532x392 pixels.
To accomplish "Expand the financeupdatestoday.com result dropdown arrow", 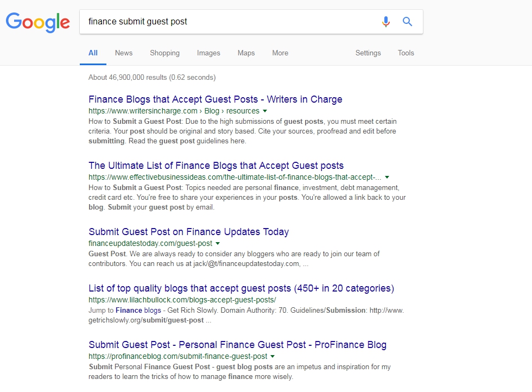I will 218,243.
